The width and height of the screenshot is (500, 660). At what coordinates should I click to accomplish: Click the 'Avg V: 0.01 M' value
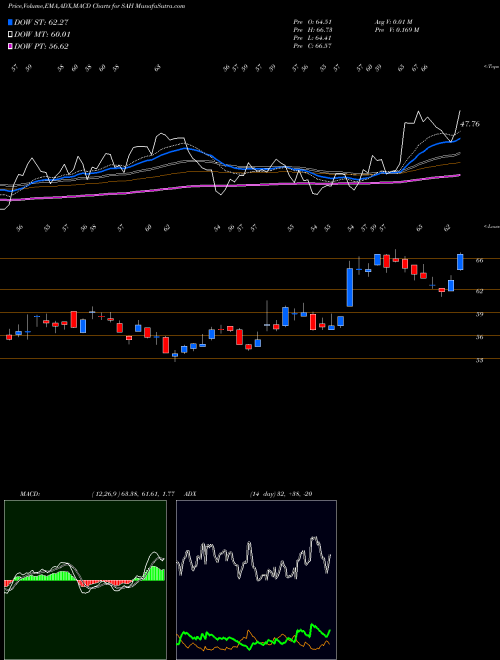[396, 22]
